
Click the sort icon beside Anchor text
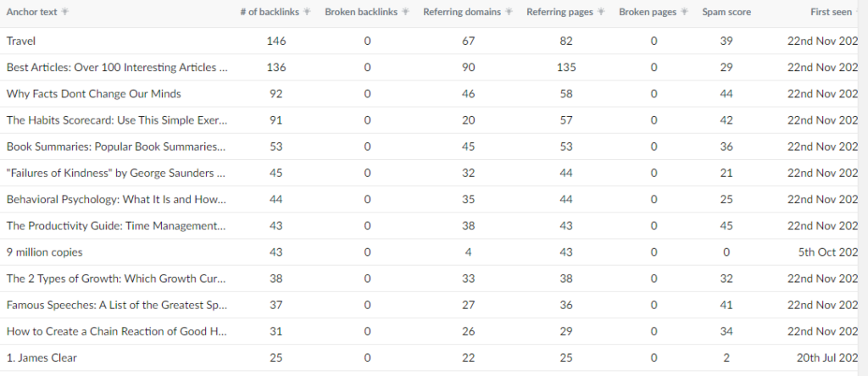64,12
